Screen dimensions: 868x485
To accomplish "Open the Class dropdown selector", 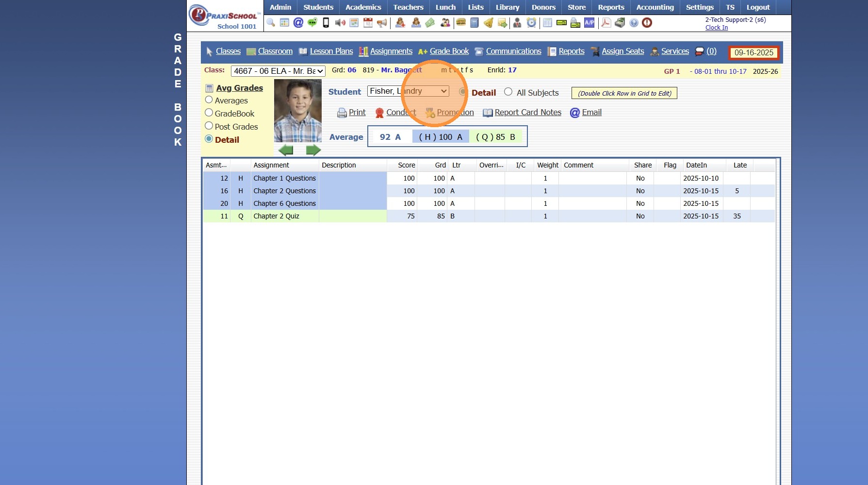I will tap(278, 71).
